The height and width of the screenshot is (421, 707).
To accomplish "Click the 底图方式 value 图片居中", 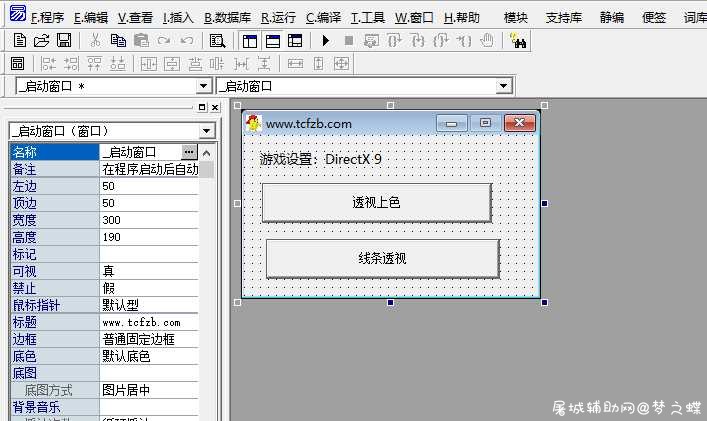I will tap(149, 390).
